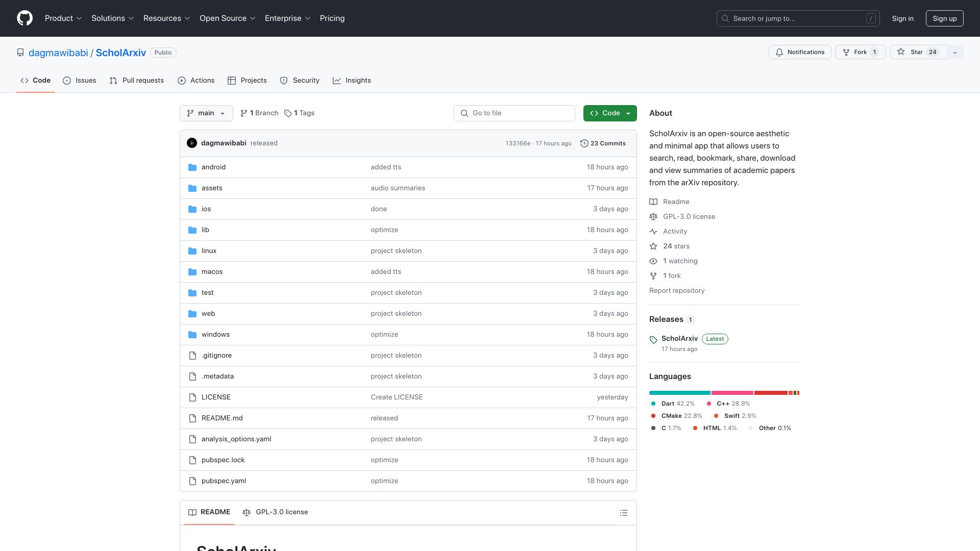Viewport: 980px width, 551px height.
Task: Expand the Open Source menu
Action: (x=227, y=18)
